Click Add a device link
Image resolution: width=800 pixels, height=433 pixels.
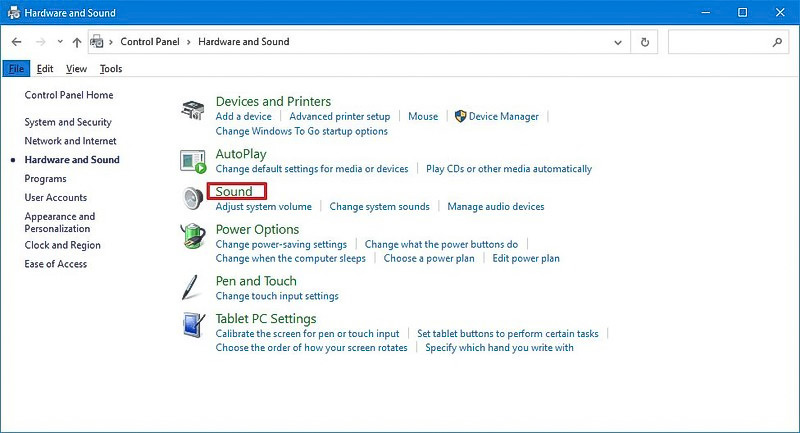(243, 116)
